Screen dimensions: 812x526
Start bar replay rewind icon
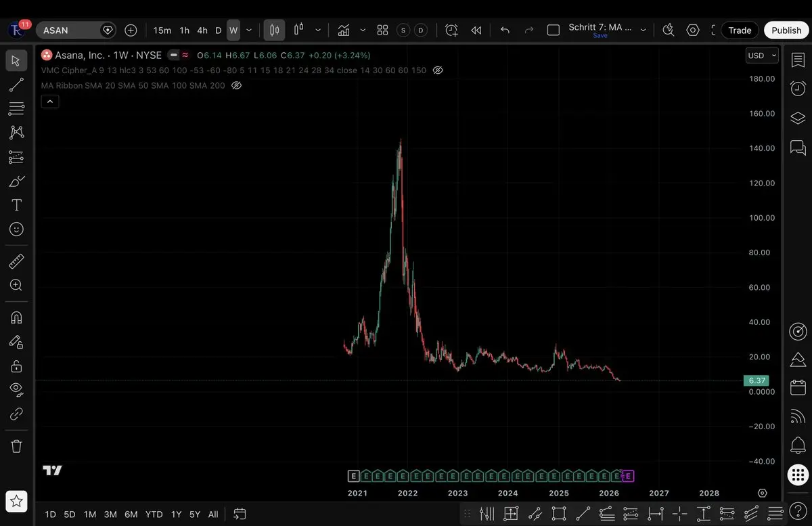pos(476,30)
